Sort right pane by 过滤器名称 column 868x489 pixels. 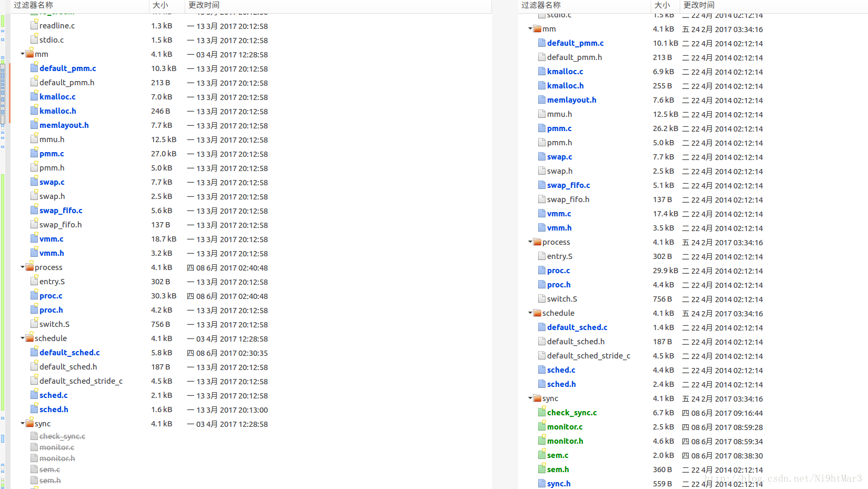pyautogui.click(x=584, y=5)
